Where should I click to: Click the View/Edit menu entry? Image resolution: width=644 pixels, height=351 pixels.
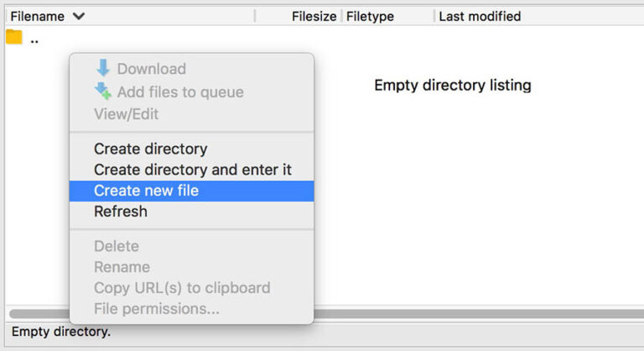126,113
